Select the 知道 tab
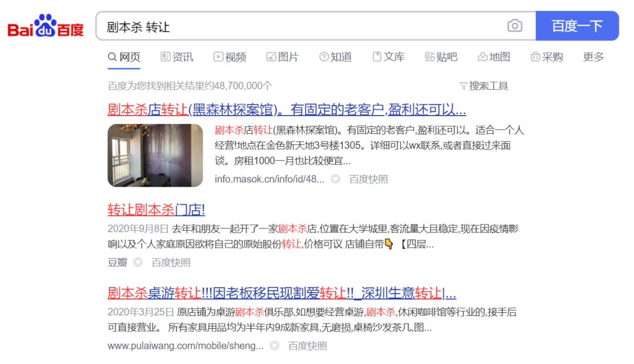Viewport: 634px width, 364px height. [x=335, y=57]
